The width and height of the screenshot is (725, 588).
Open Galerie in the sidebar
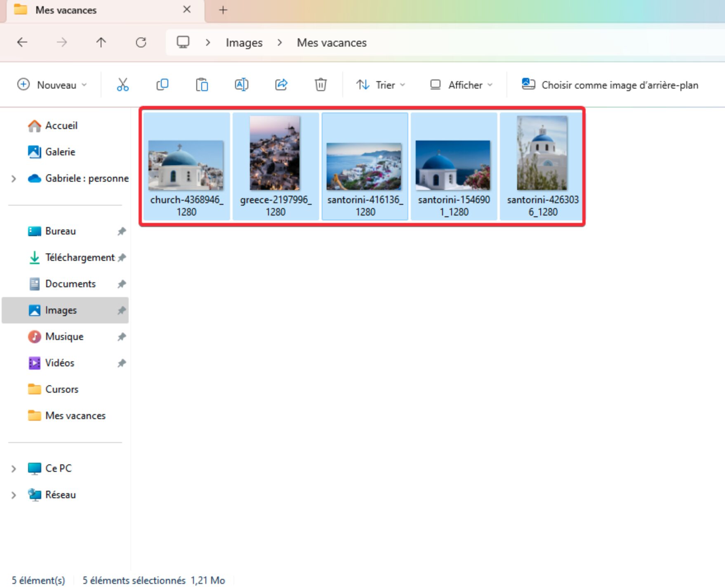pyautogui.click(x=65, y=152)
